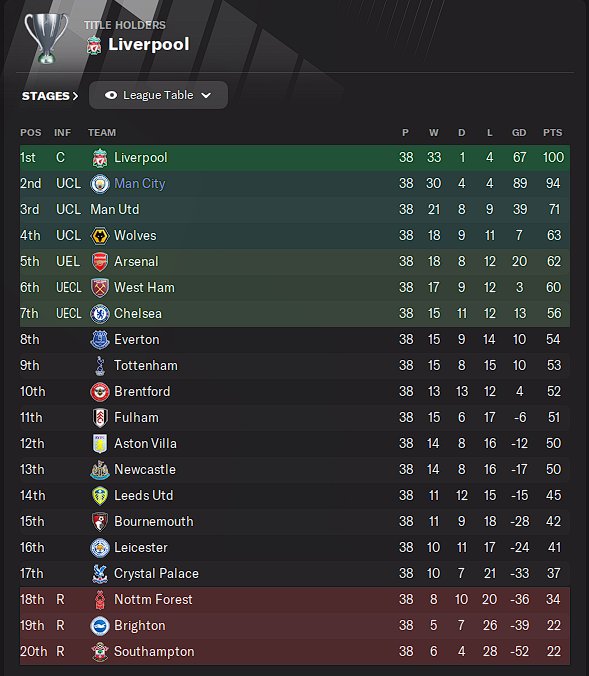
Task: Open the Man City team link
Action: 139,184
